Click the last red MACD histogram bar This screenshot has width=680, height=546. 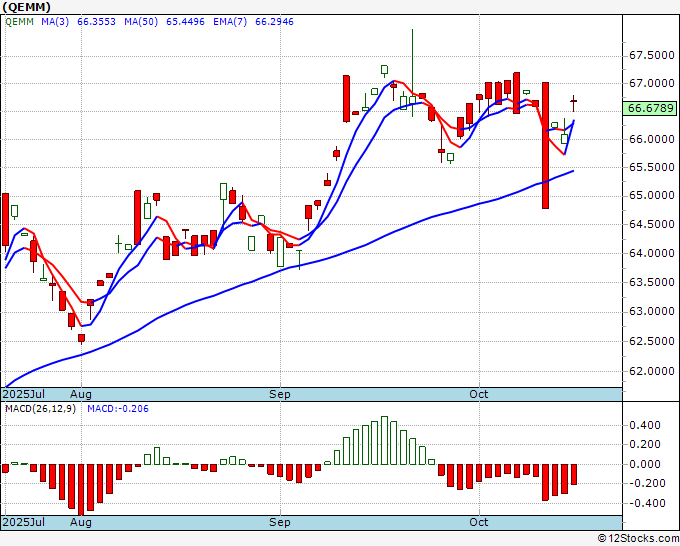[574, 474]
